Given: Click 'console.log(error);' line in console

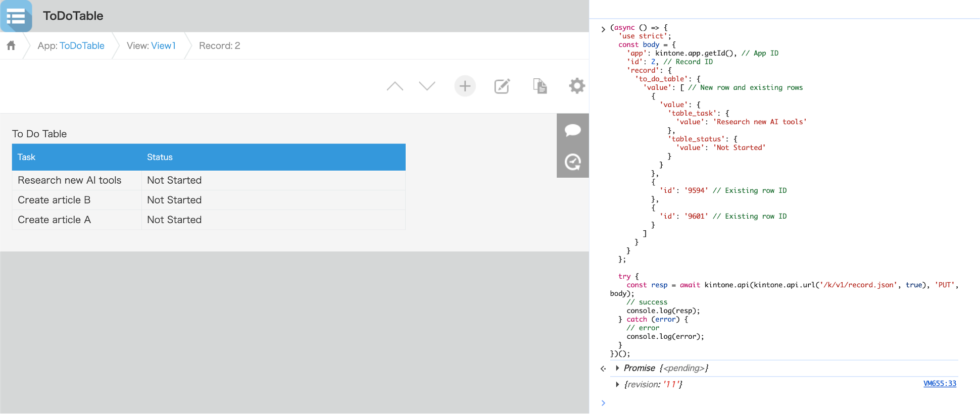Looking at the screenshot, I should (665, 337).
